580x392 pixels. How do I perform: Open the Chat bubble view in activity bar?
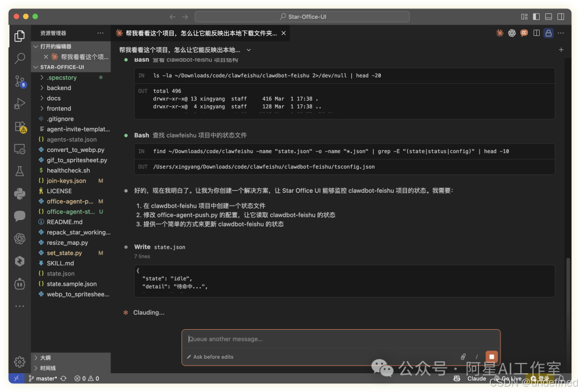click(20, 216)
